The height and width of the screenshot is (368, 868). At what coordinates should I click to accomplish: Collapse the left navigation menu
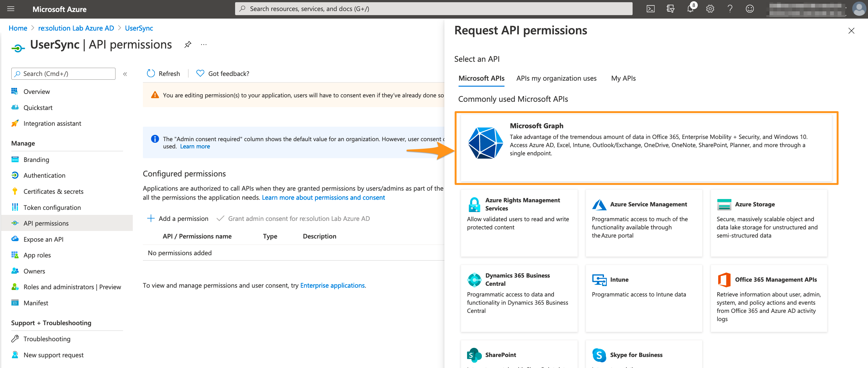pos(125,74)
